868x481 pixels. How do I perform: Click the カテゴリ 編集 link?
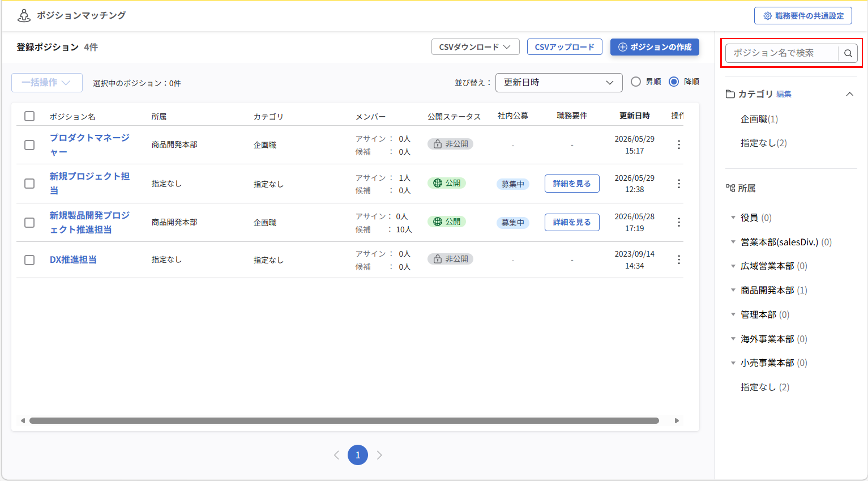coord(784,94)
